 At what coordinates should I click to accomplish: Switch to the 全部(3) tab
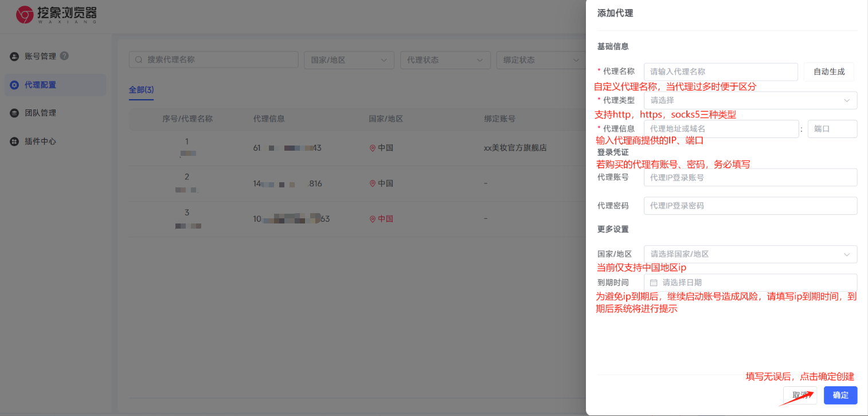pos(141,90)
